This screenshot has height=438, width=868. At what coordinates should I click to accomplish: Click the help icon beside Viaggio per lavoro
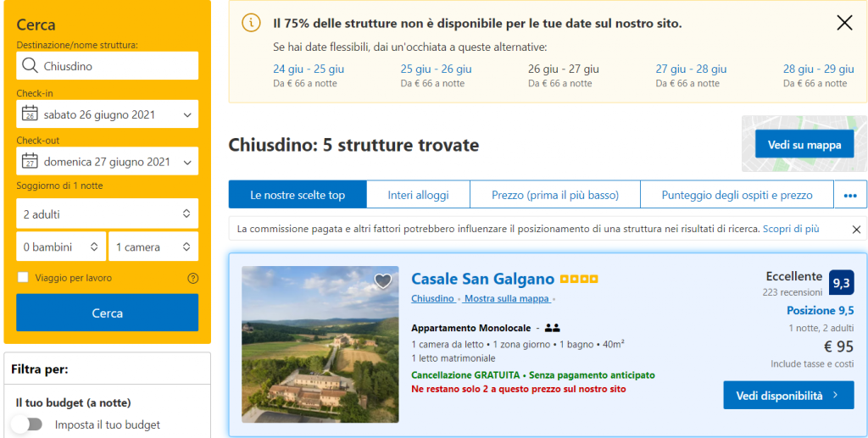(x=192, y=278)
